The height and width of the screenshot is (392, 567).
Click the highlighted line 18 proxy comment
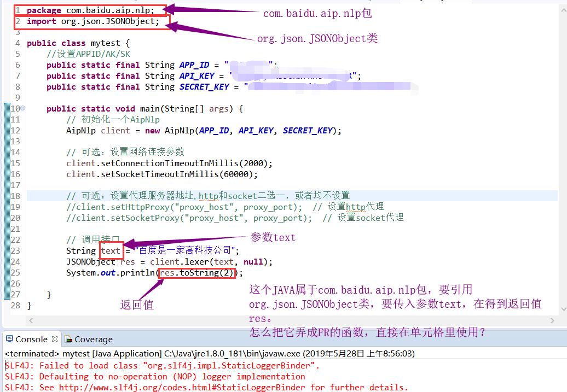[208, 196]
